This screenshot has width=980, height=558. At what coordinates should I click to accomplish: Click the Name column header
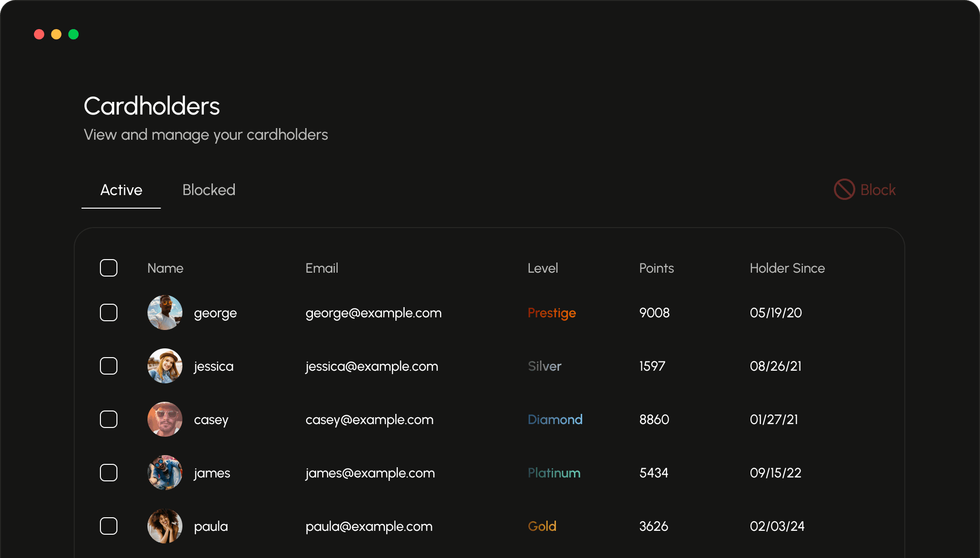(x=165, y=268)
